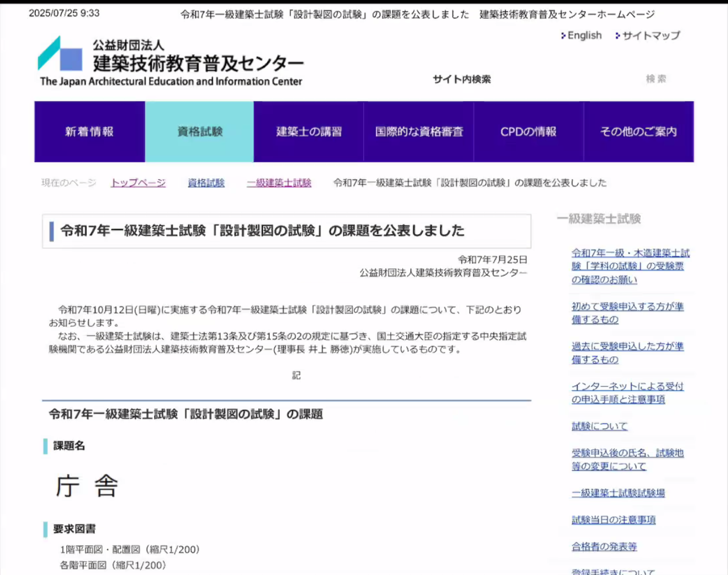Open the 建築士の講習 navigation tab

pos(309,132)
